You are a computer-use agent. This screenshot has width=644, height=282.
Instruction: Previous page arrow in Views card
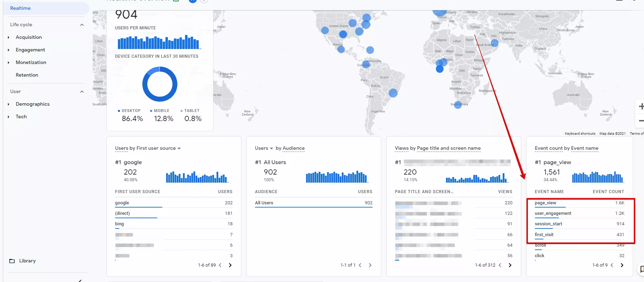500,265
